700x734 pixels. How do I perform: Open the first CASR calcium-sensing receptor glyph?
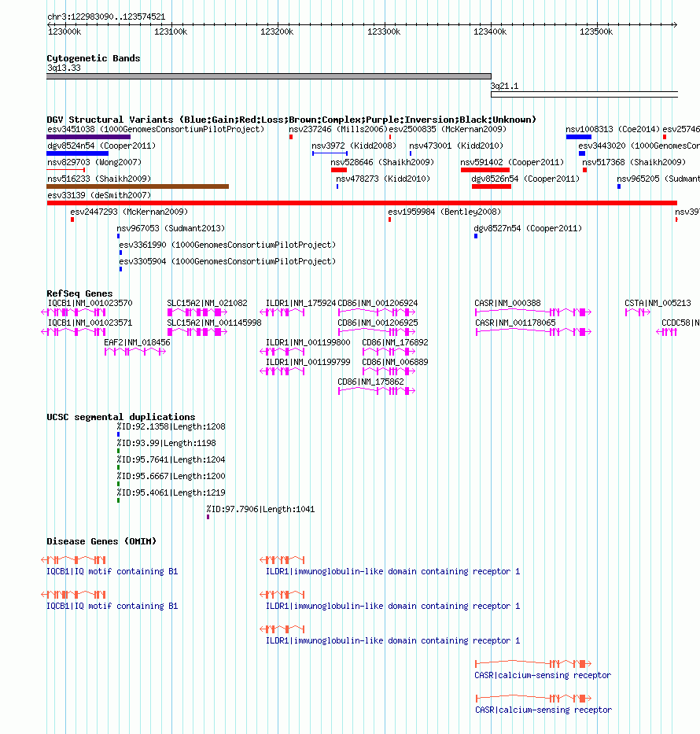(533, 664)
